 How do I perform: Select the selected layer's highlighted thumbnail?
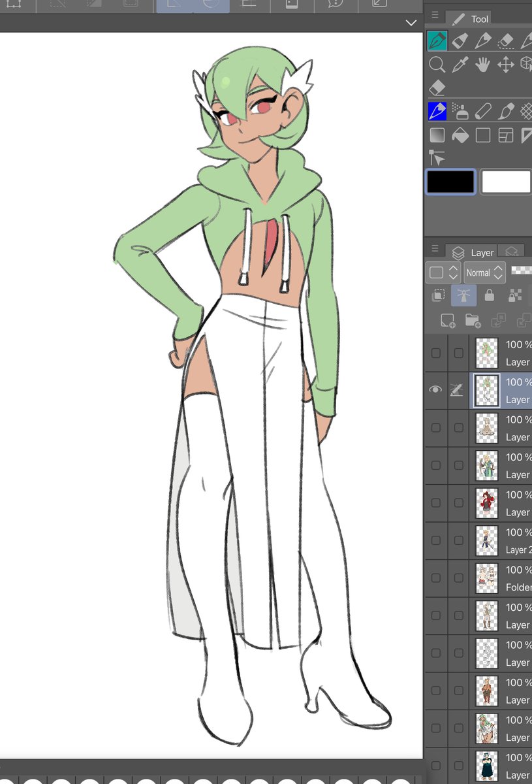click(486, 391)
